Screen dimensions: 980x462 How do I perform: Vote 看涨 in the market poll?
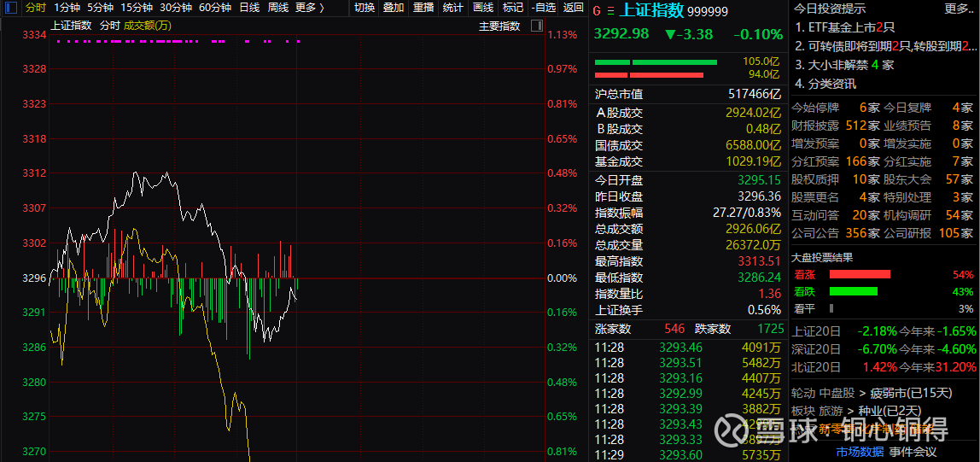804,274
